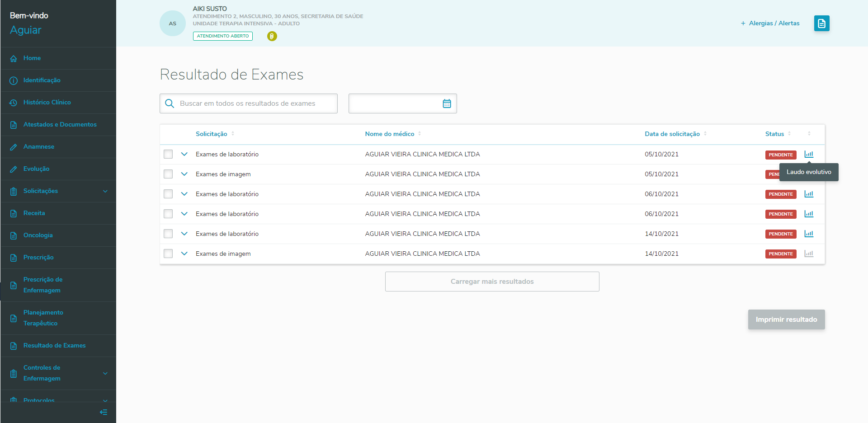Check the box for 05/10/2021 Exames de imagem
The width and height of the screenshot is (868, 423).
click(168, 174)
